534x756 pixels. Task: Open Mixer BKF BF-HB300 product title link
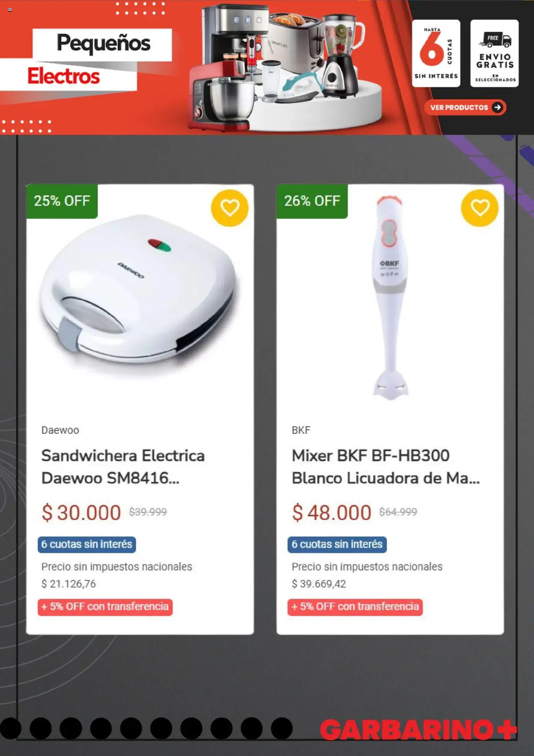tap(385, 467)
